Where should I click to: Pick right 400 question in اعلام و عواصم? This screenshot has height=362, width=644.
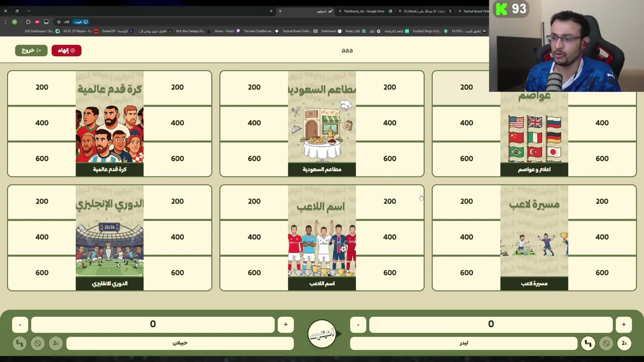(x=602, y=123)
